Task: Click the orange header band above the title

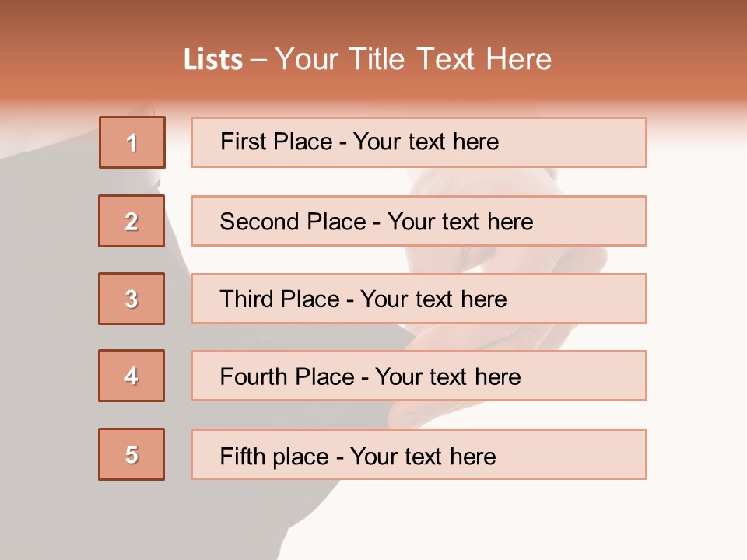Action: pyautogui.click(x=373, y=17)
